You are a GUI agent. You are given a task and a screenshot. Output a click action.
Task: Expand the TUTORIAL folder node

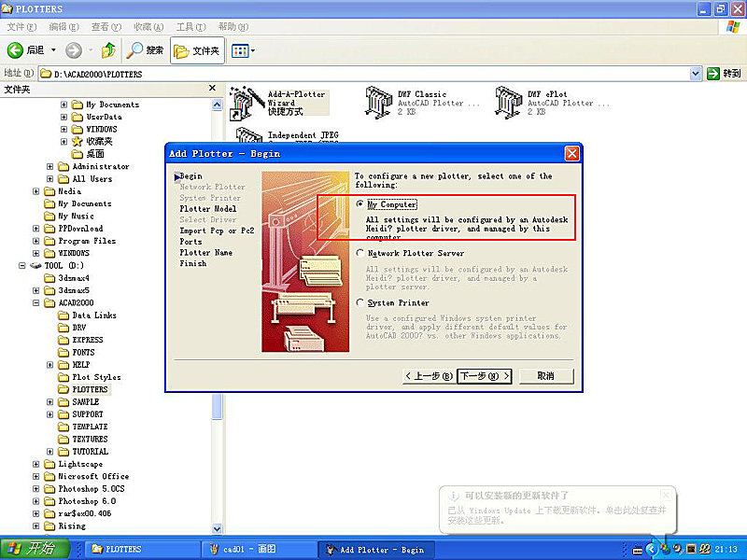coord(50,452)
